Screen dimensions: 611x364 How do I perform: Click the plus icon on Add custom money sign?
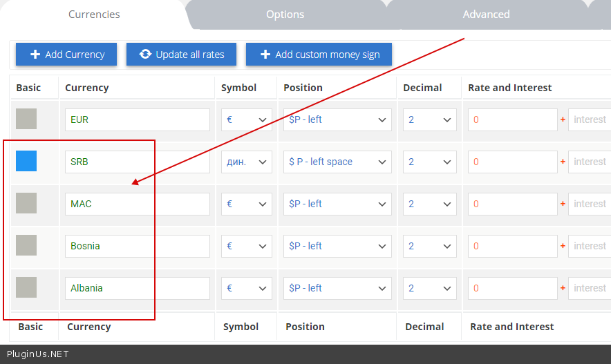265,55
